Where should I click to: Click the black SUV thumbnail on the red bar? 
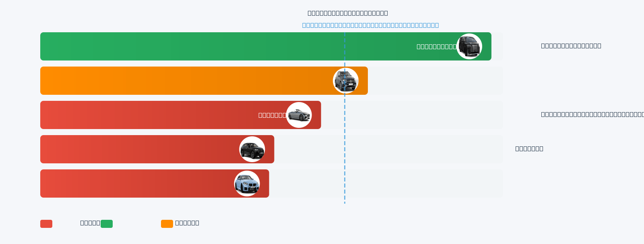click(252, 149)
